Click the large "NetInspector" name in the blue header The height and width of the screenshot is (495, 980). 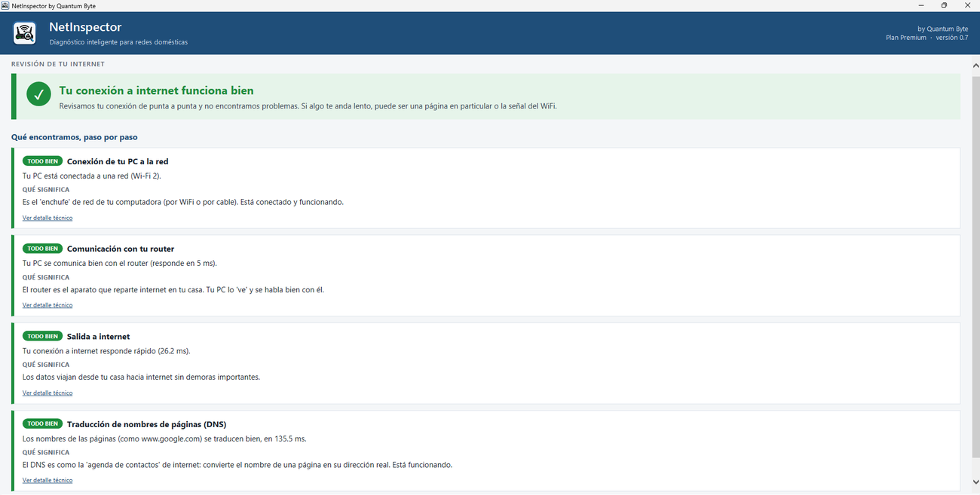click(85, 27)
